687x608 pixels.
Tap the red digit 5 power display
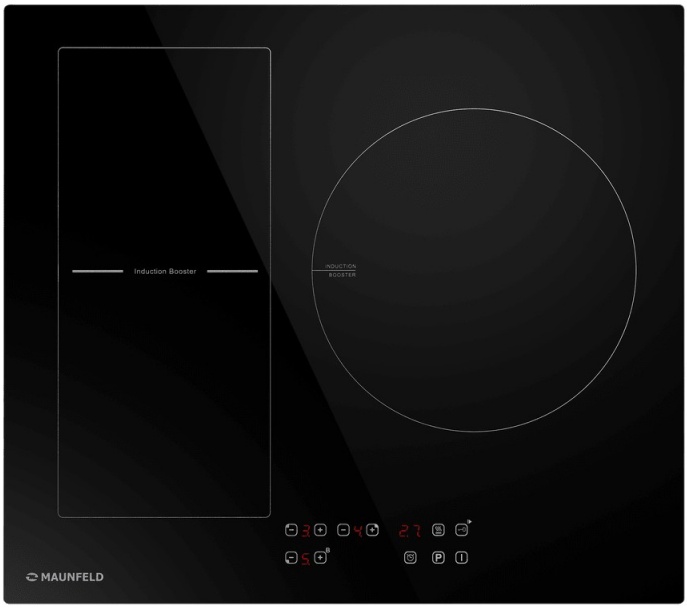tap(306, 557)
